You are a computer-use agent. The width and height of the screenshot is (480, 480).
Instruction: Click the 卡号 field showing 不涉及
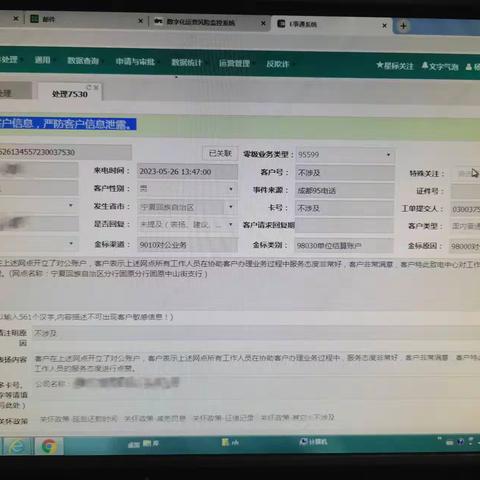(345, 208)
